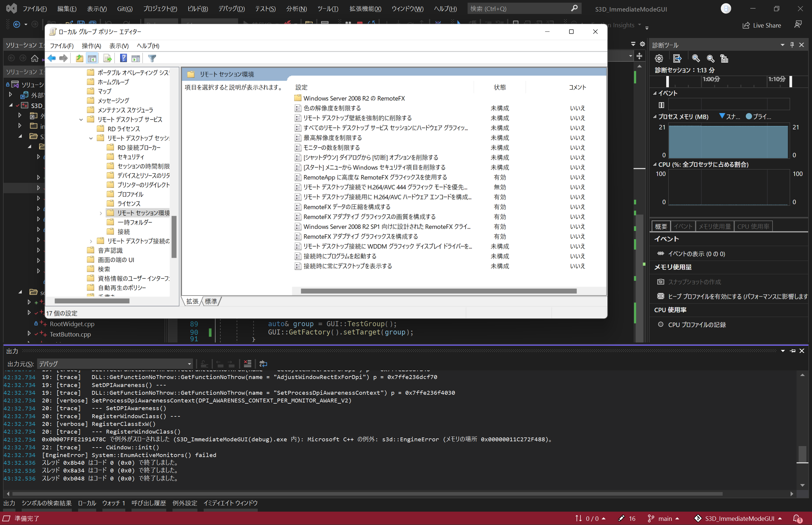The width and height of the screenshot is (812, 525).
Task: Click the 検索 (Ctrl+Q) search box
Action: pos(522,8)
